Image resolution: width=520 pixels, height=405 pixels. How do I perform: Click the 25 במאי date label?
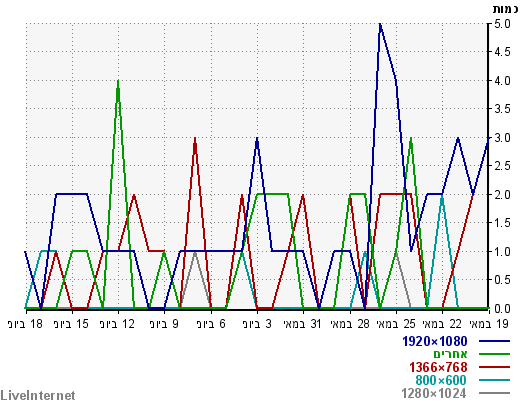tap(396, 324)
